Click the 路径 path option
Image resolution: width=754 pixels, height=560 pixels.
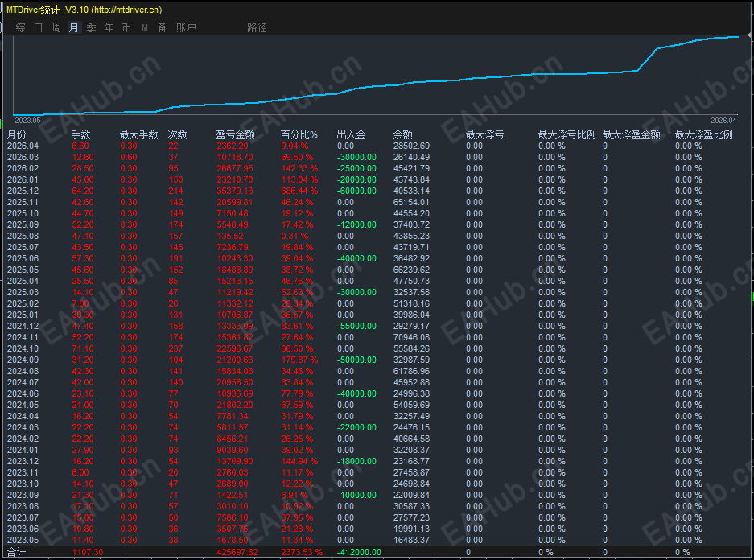coord(253,27)
